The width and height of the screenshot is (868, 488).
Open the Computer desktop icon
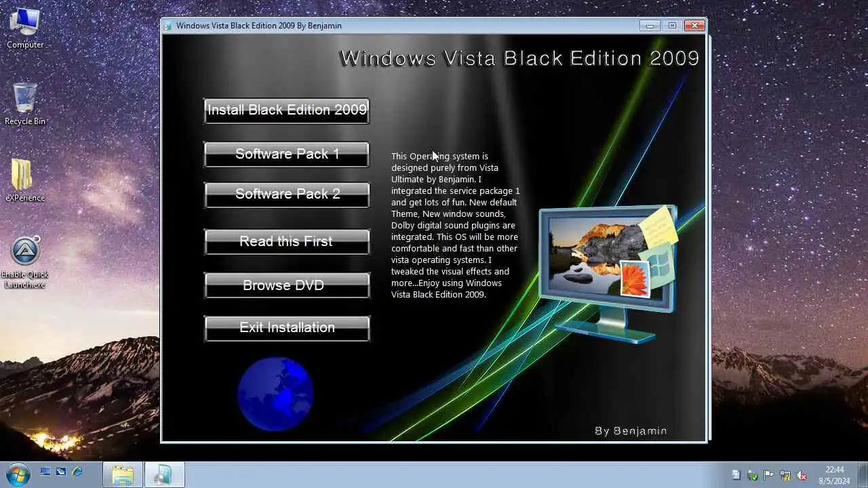pyautogui.click(x=25, y=28)
